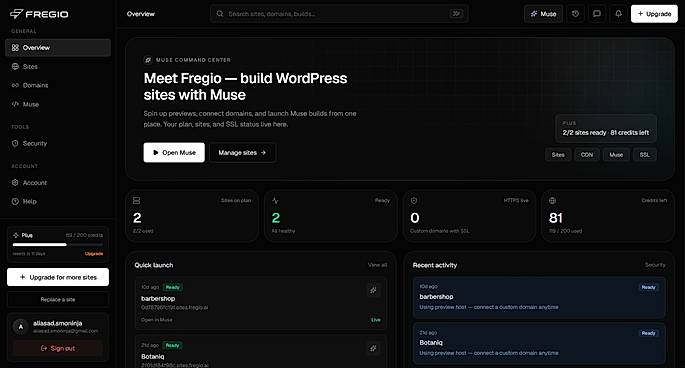The height and width of the screenshot is (368, 685).
Task: Click the Muse Command Center badge icon
Action: 148,60
